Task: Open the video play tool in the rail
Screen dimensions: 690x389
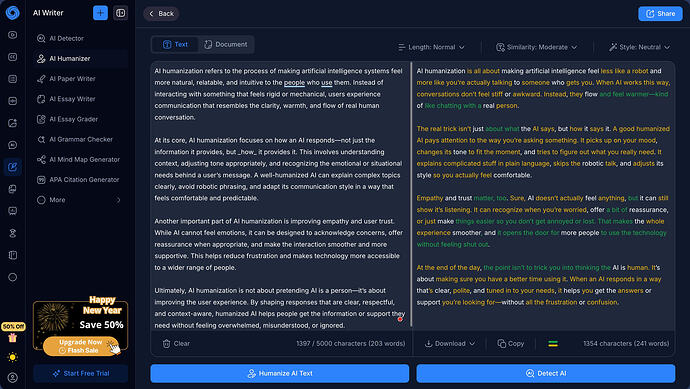Action: [12, 35]
